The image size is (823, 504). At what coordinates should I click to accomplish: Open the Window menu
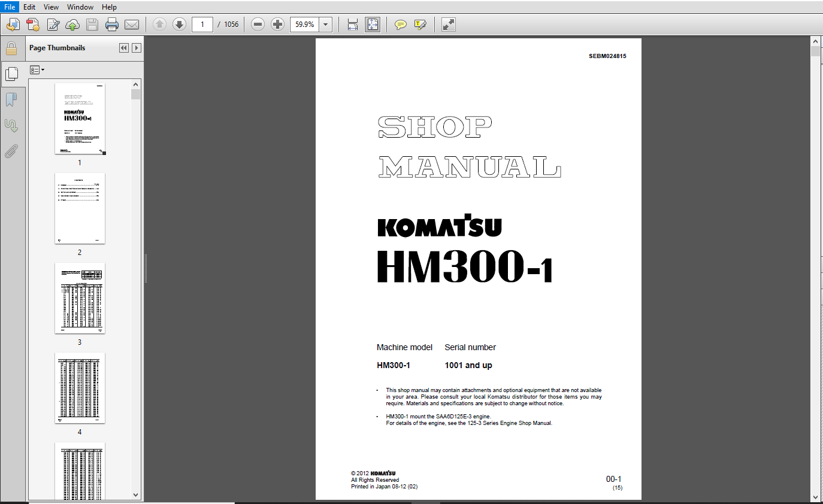[x=80, y=7]
